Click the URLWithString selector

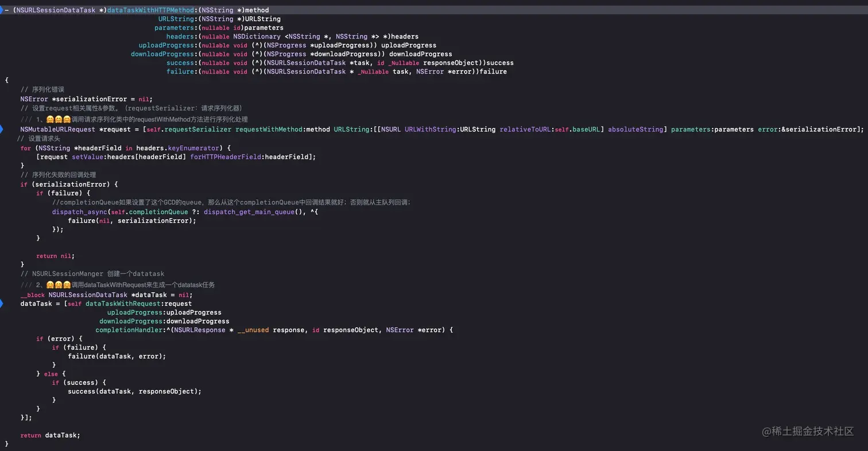coord(430,129)
